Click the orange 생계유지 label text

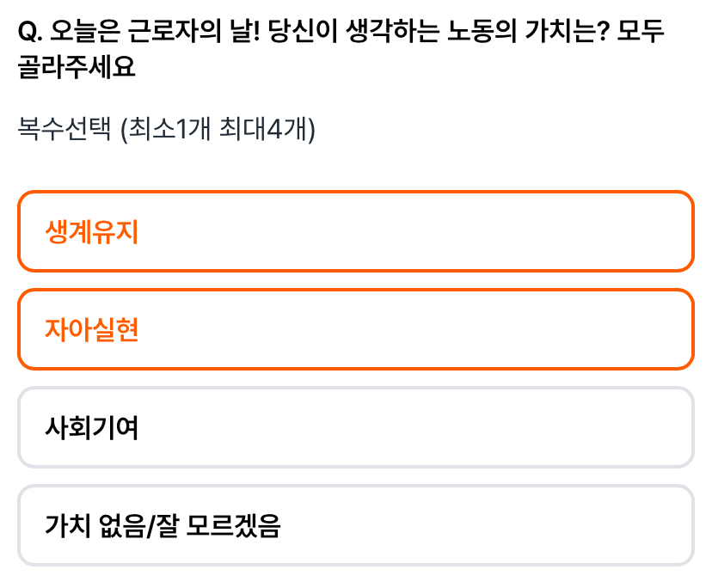pos(91,231)
